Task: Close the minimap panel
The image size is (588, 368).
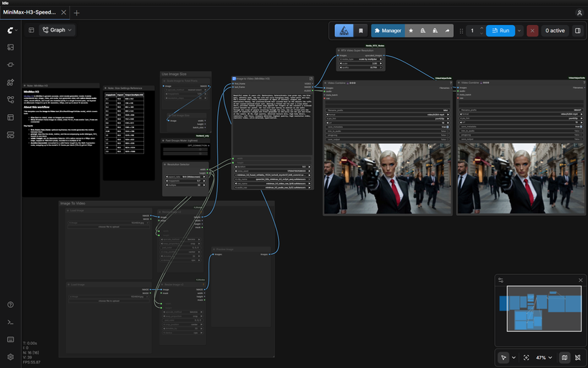Action: 581,280
